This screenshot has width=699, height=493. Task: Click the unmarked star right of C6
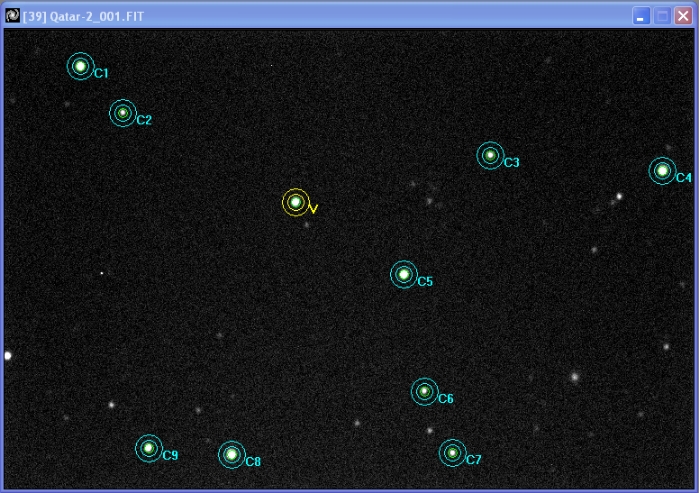[x=574, y=377]
